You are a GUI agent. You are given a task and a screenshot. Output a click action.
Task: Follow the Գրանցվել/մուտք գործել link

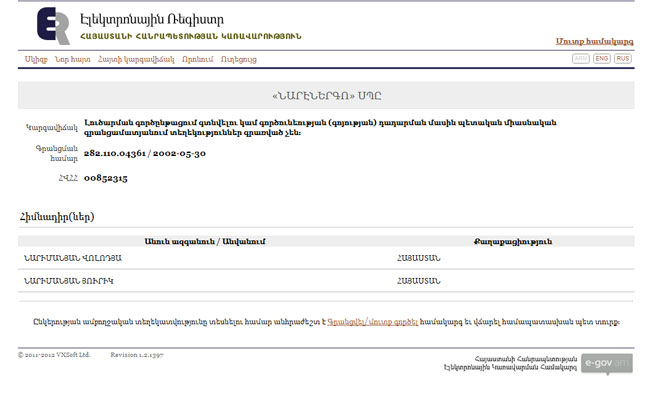click(373, 322)
